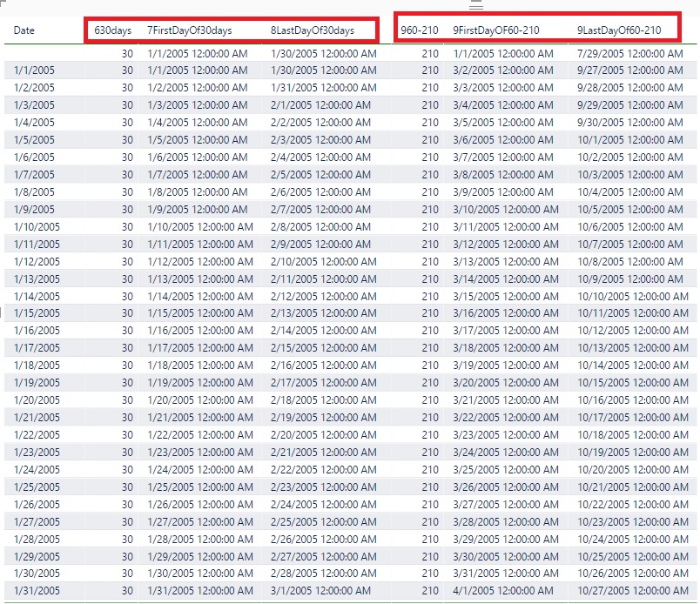The height and width of the screenshot is (604, 700).
Task: Click the 10/22/2005 12:00:00 AM cell
Action: click(633, 505)
